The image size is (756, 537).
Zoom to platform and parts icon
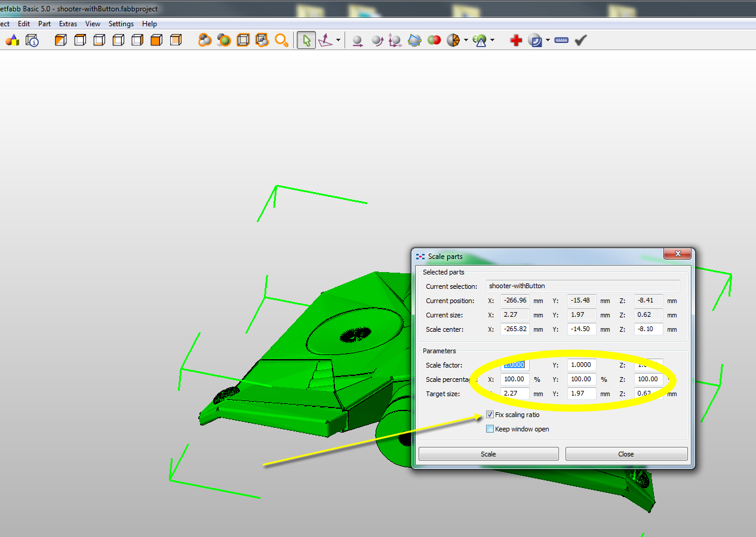click(262, 40)
